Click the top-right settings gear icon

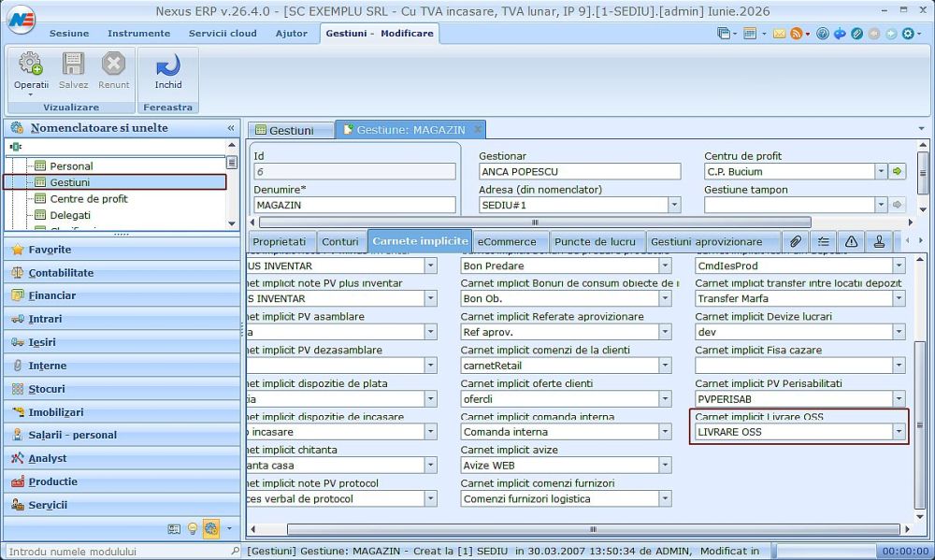point(908,34)
